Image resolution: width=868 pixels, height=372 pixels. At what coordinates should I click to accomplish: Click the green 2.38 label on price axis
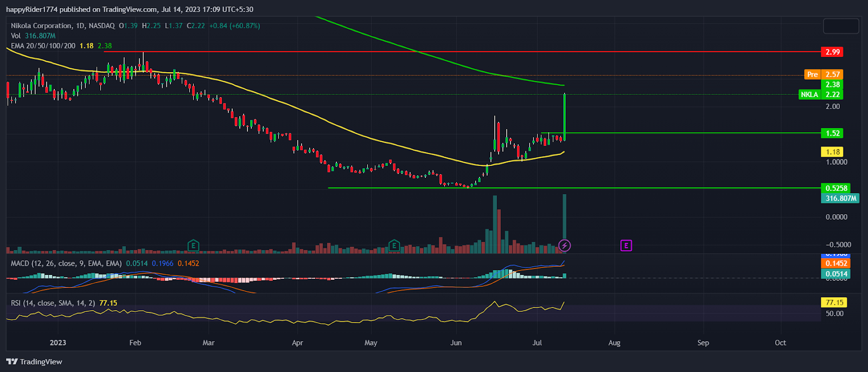(x=832, y=85)
